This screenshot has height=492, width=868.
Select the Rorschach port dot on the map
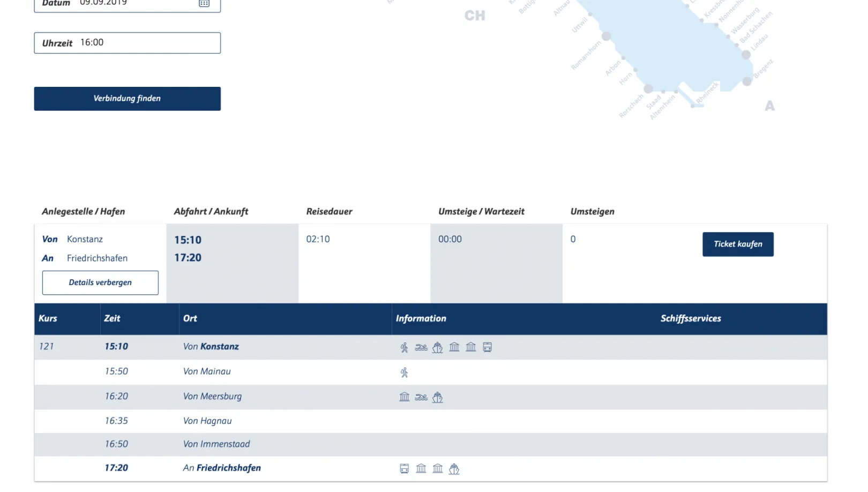[648, 88]
